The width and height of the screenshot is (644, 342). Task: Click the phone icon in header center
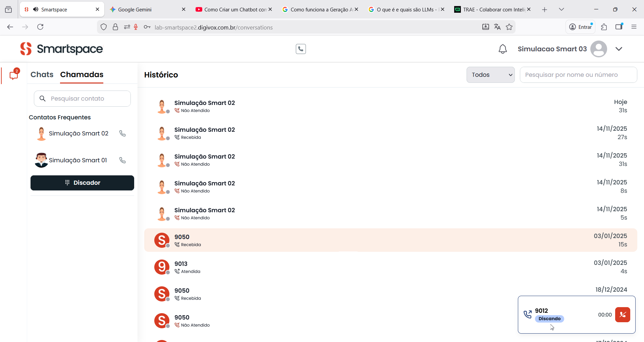[x=301, y=49]
